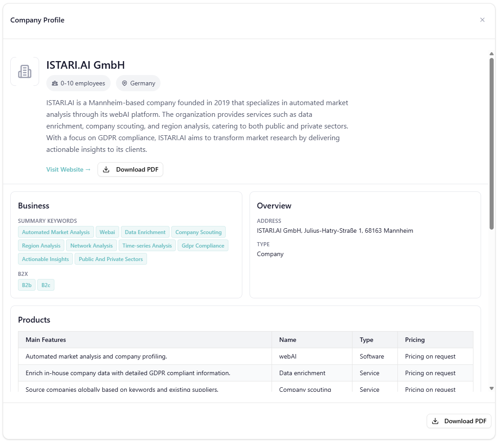Close the Company Profile dialog
Image resolution: width=504 pixels, height=443 pixels.
pyautogui.click(x=482, y=20)
